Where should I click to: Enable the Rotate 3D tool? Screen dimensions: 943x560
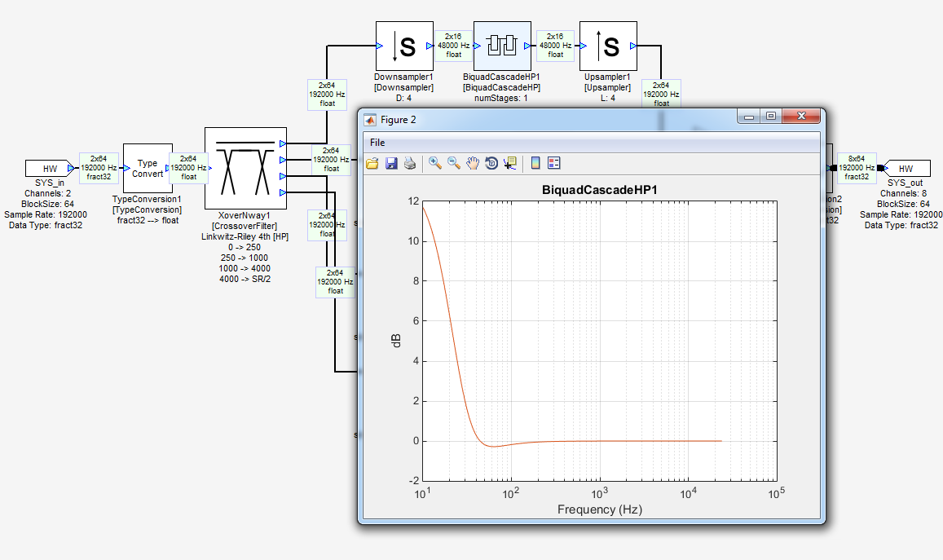(x=491, y=163)
